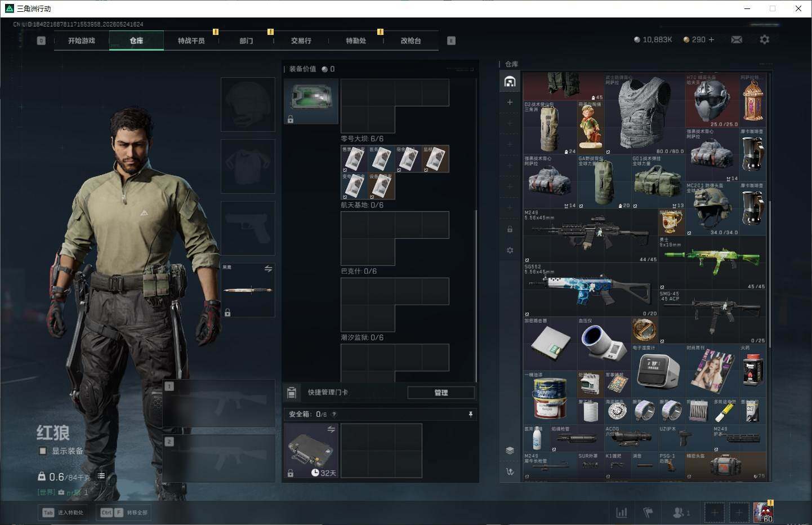Click the safe box swap arrows icon

[331, 429]
